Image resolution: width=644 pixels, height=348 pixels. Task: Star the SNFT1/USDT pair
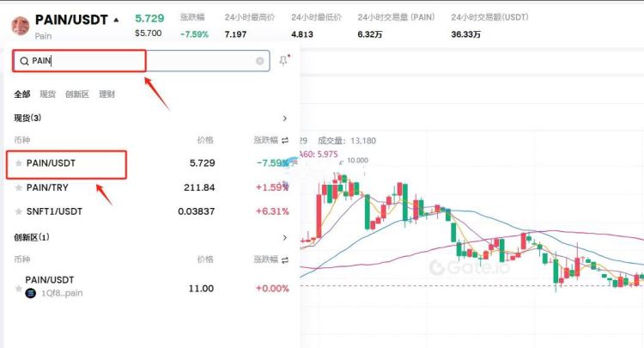click(x=19, y=211)
